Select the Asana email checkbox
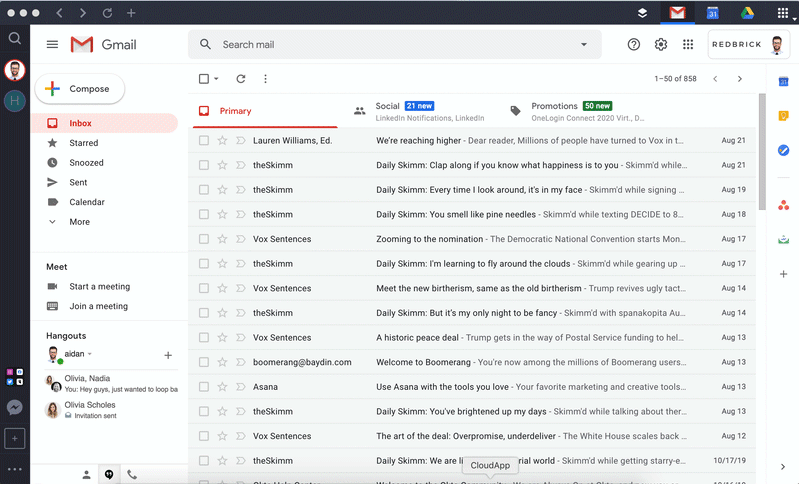 204,387
